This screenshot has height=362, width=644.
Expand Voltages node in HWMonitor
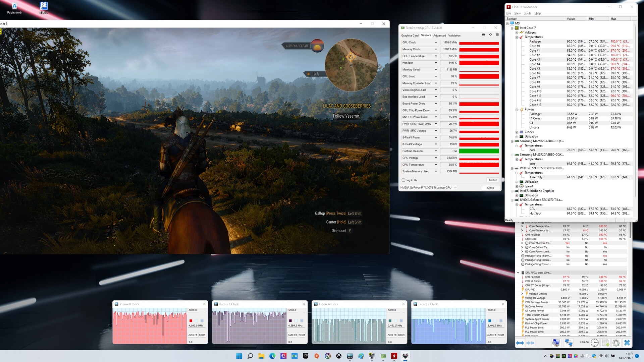pyautogui.click(x=517, y=33)
